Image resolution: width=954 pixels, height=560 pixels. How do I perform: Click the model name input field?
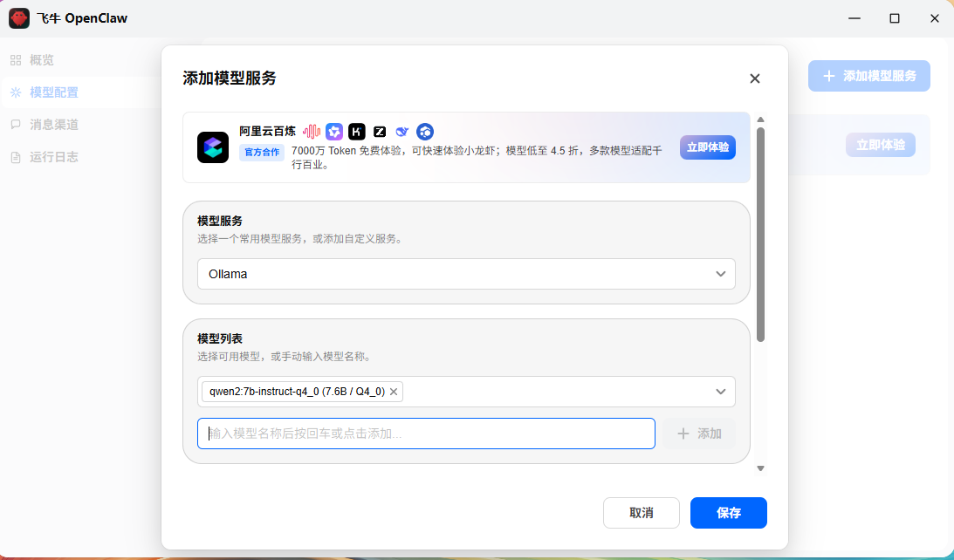point(426,434)
